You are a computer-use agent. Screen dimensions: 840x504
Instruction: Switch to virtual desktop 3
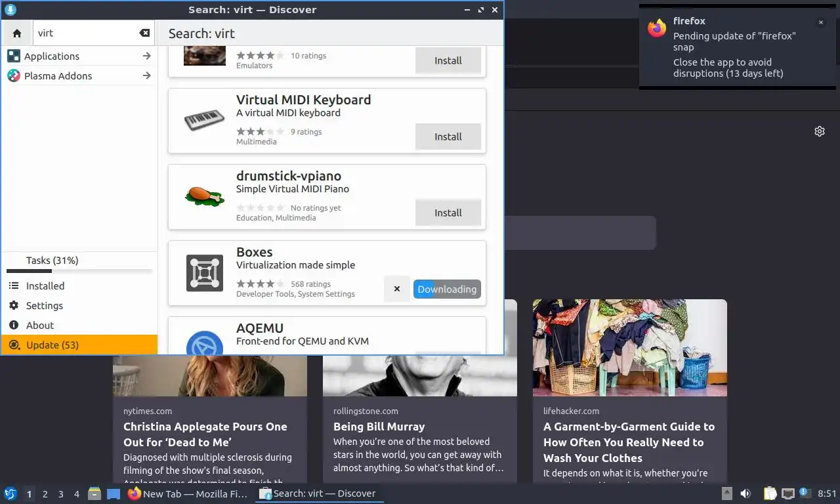click(x=61, y=494)
